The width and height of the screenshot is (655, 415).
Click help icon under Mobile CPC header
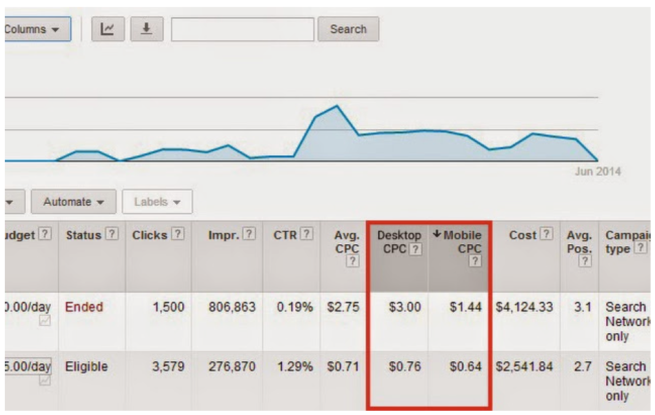[474, 261]
